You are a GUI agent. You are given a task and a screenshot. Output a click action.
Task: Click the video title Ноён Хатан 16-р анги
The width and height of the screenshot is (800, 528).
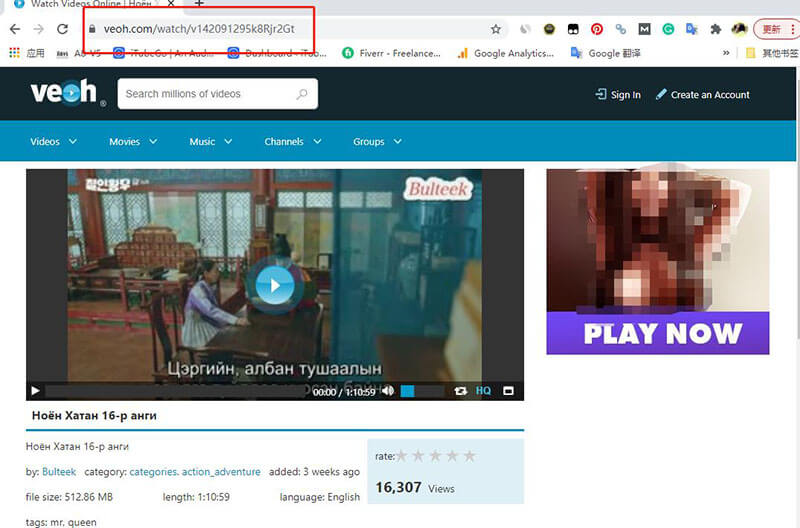[x=94, y=416]
